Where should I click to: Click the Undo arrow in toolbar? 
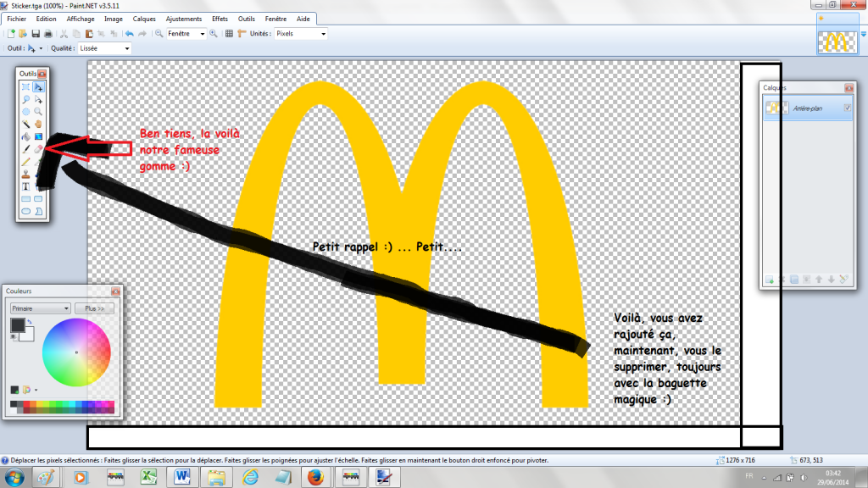coord(129,34)
